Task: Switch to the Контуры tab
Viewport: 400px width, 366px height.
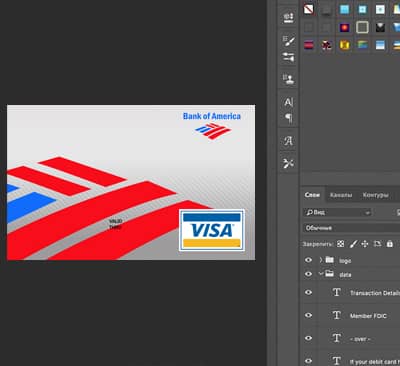Action: click(375, 195)
